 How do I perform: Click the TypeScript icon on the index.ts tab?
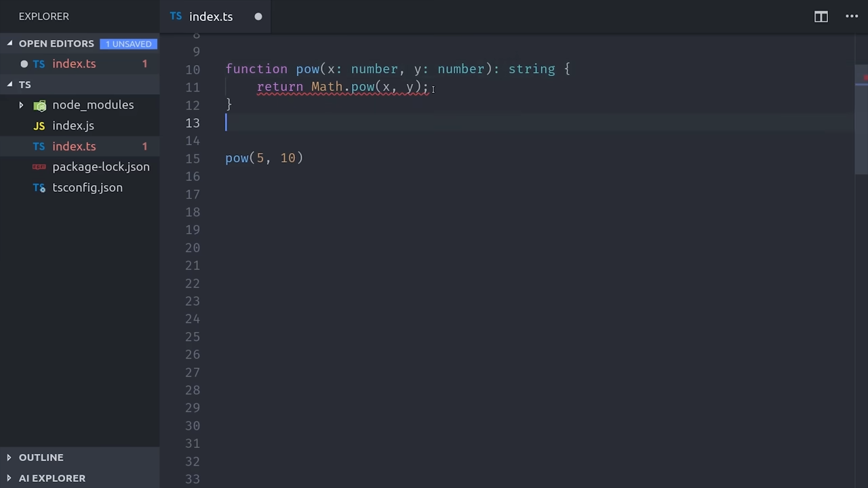coord(176,16)
